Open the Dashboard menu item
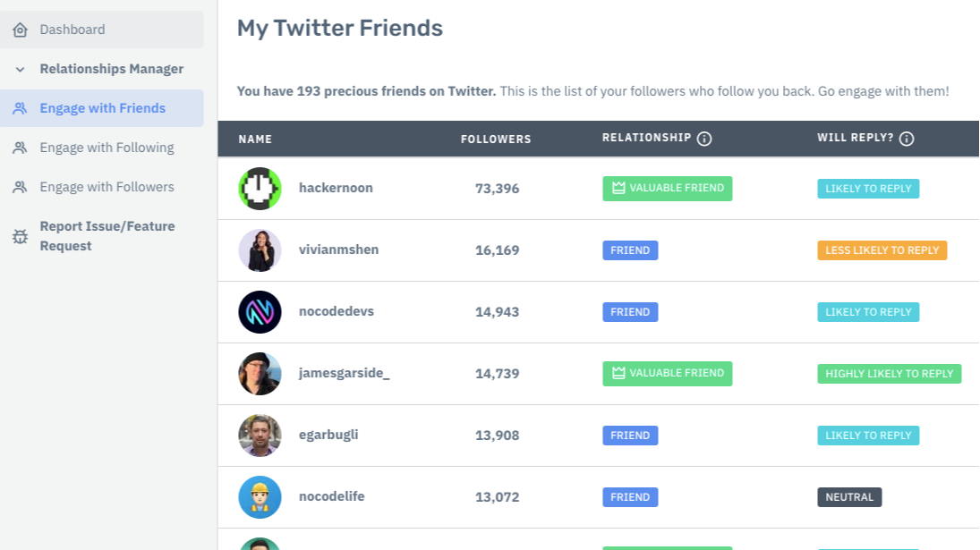The image size is (980, 550). tap(72, 30)
